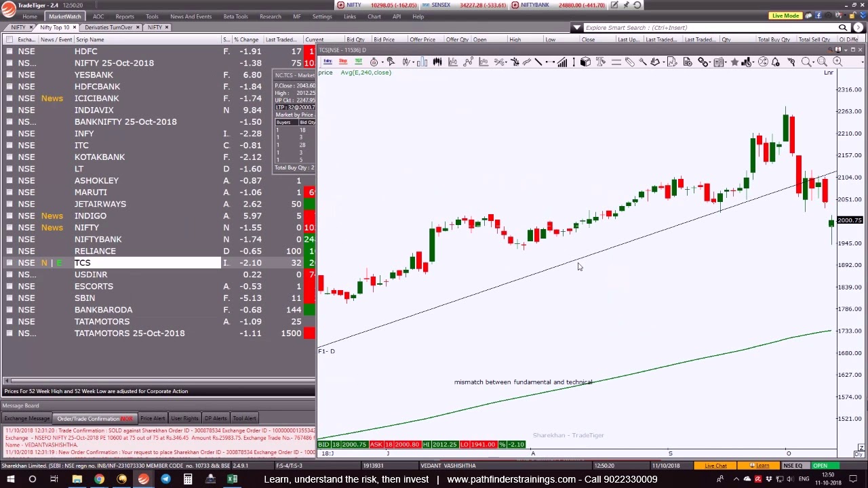This screenshot has height=488, width=868.
Task: Close the Derivaties TurnOver tab
Action: pos(138,27)
